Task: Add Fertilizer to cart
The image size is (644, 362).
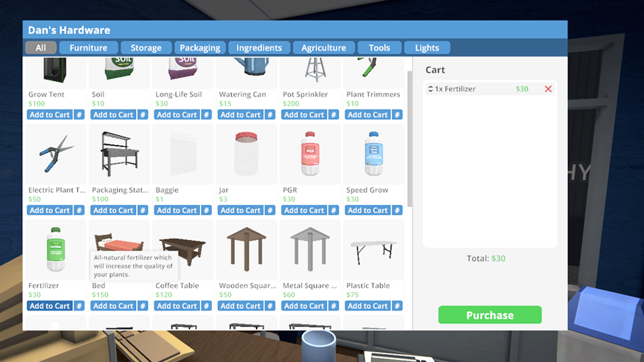Action: (49, 306)
